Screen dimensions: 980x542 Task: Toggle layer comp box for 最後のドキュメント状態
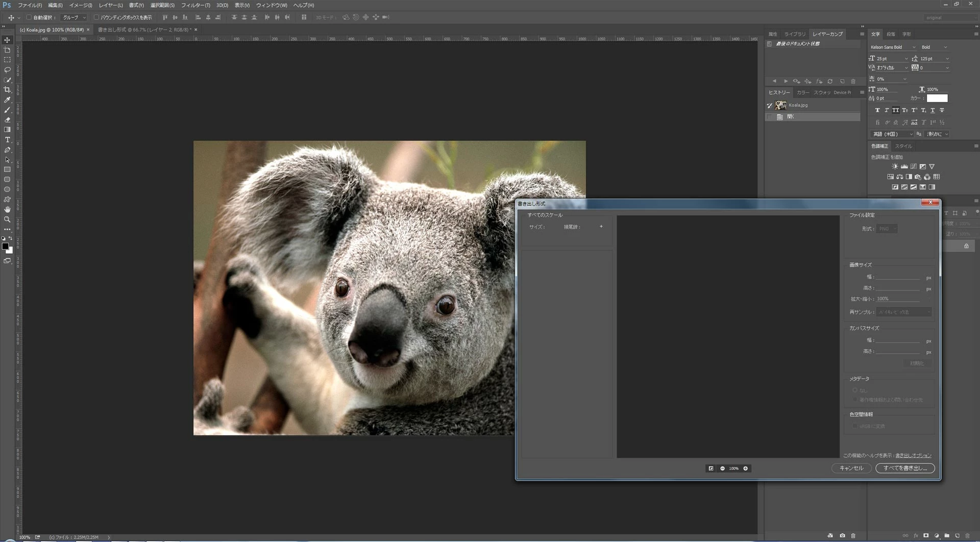(x=769, y=44)
